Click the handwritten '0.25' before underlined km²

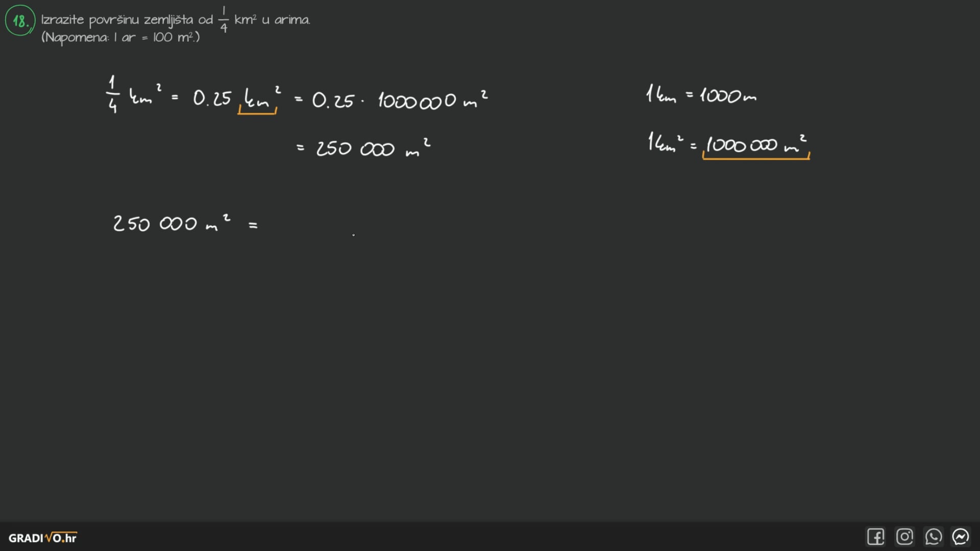coord(212,97)
